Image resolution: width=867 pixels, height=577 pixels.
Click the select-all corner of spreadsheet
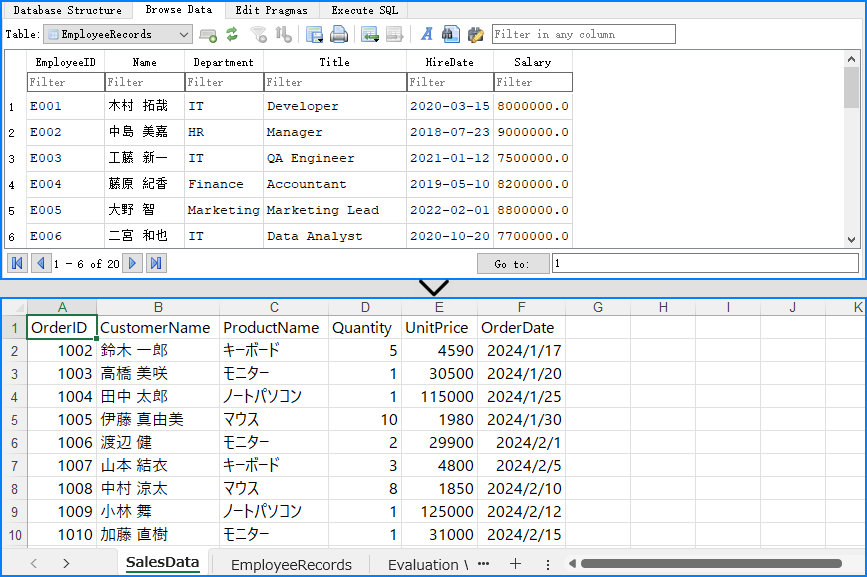coord(14,307)
